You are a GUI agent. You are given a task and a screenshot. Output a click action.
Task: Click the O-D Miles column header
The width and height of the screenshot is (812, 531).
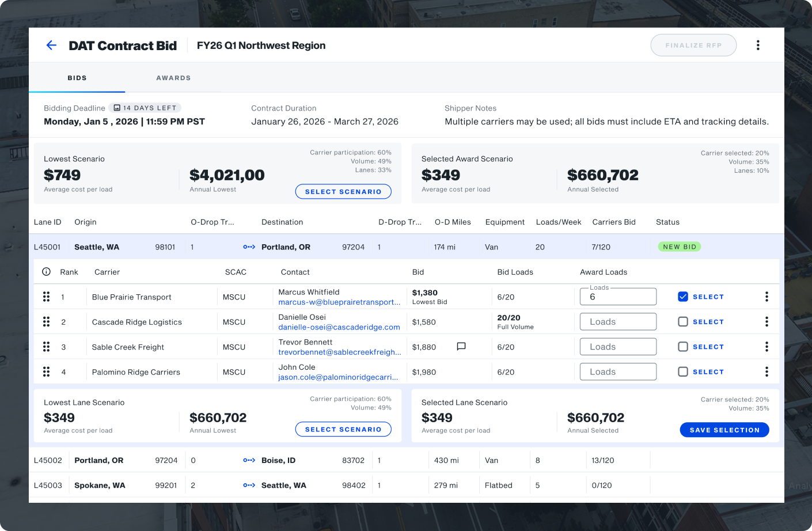point(453,222)
